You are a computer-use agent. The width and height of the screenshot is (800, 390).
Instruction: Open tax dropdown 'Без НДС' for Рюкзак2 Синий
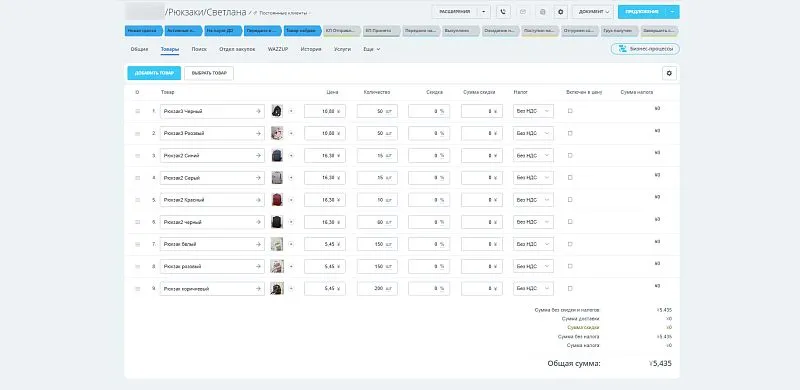tap(533, 155)
